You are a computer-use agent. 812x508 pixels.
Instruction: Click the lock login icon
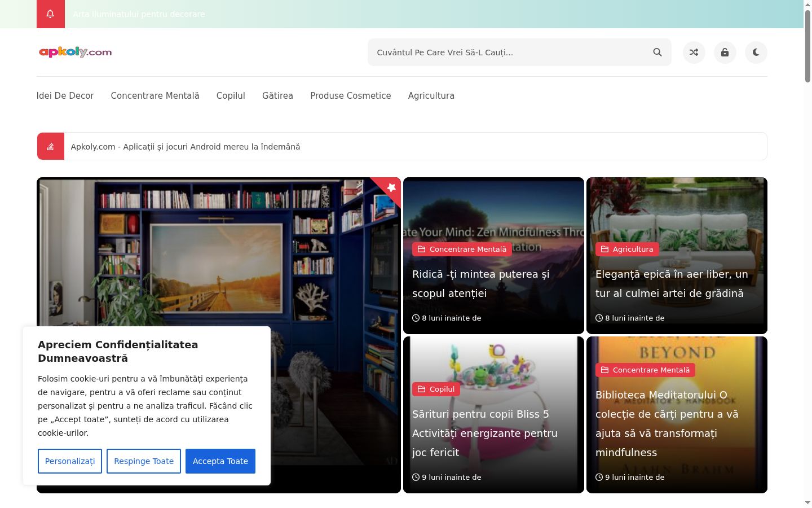[x=725, y=52]
